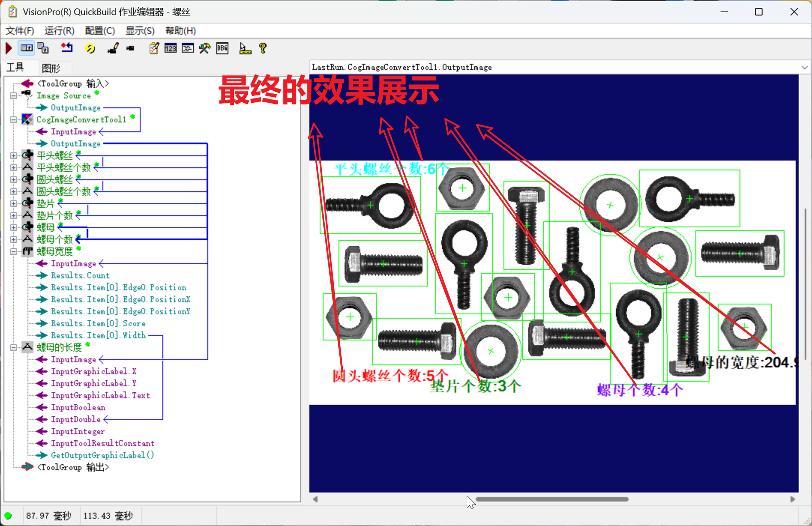Image resolution: width=812 pixels, height=526 pixels.
Task: Expand the 螺母 tree node
Action: pos(14,227)
